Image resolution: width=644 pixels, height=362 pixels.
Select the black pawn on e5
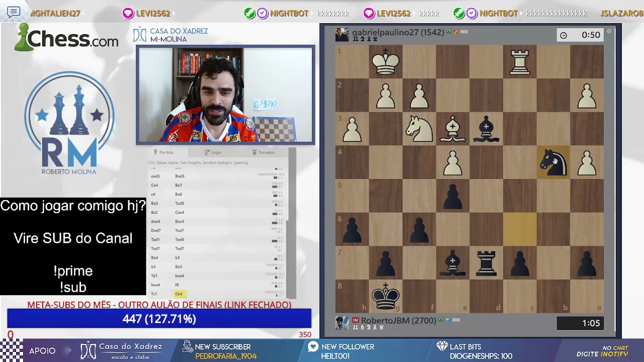[x=453, y=196]
